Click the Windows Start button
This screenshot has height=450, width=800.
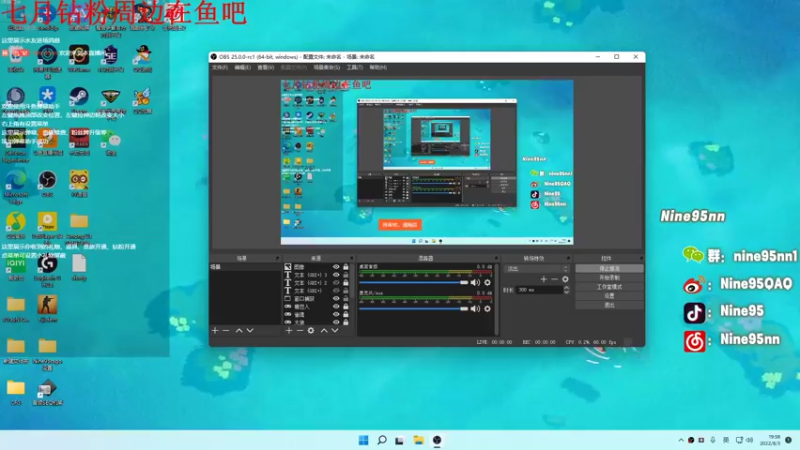(x=363, y=440)
